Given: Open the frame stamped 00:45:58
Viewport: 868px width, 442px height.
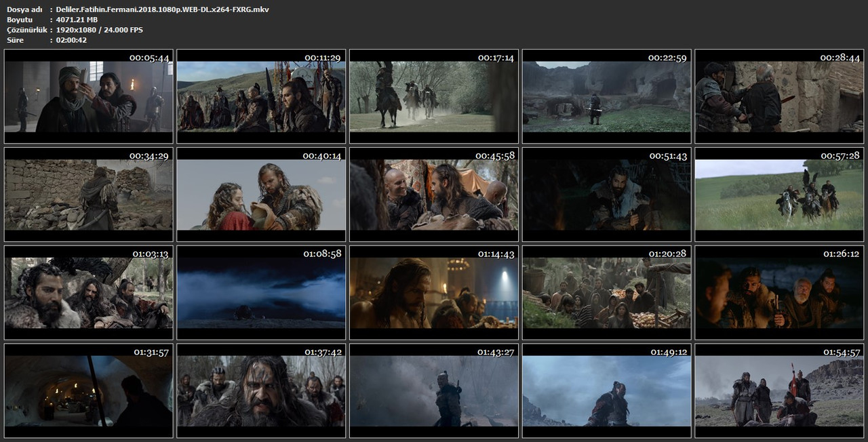Looking at the screenshot, I should coord(434,195).
